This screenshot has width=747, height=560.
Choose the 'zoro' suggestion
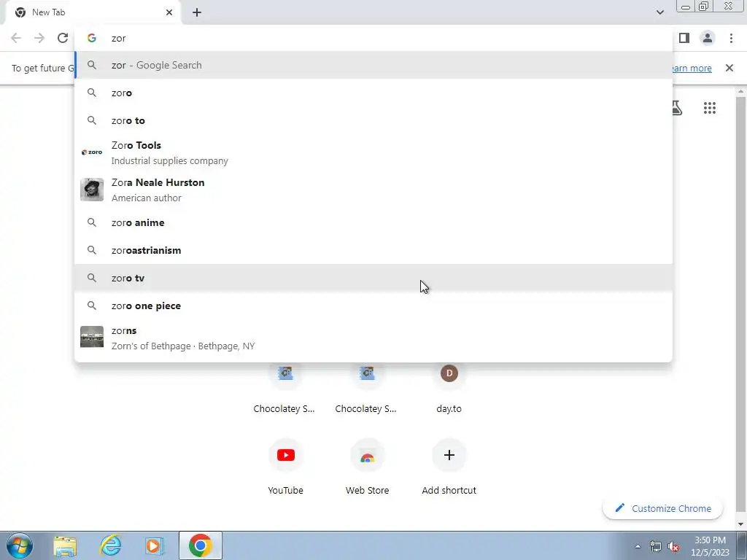coord(374,93)
